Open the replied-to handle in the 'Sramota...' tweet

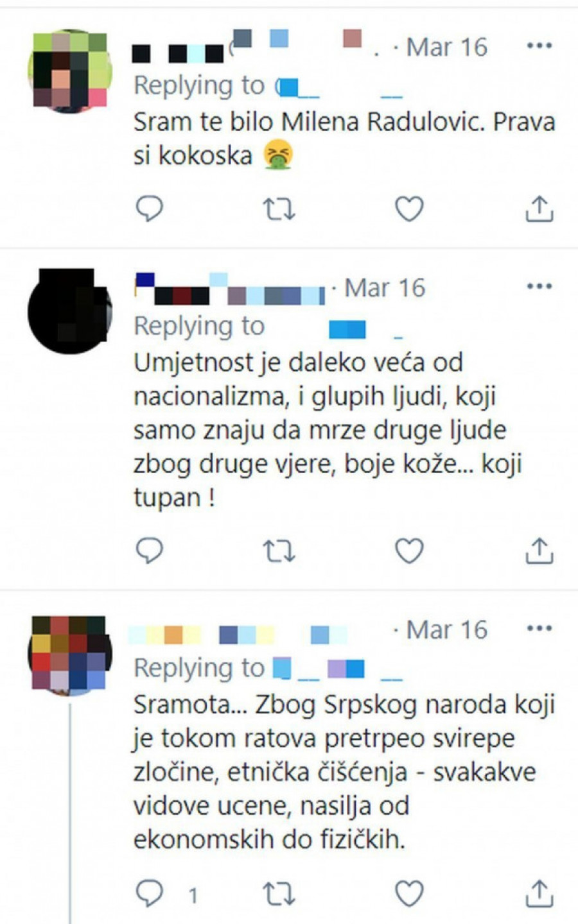[x=338, y=669]
